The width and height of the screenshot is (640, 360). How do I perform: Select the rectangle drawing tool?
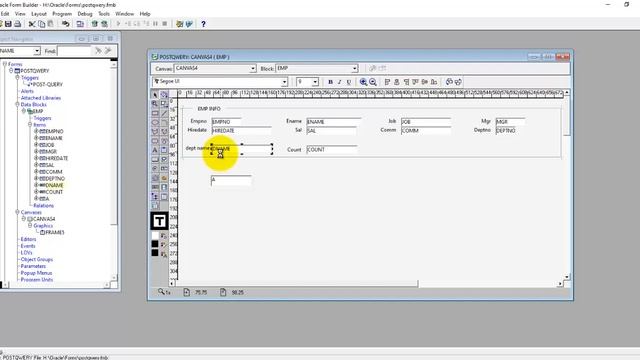click(x=155, y=113)
